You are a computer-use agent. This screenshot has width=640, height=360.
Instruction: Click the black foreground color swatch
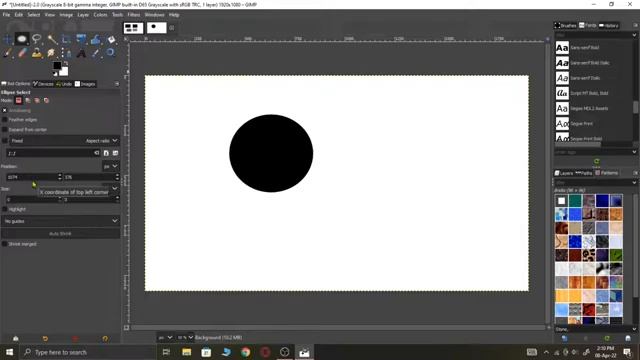[x=57, y=65]
